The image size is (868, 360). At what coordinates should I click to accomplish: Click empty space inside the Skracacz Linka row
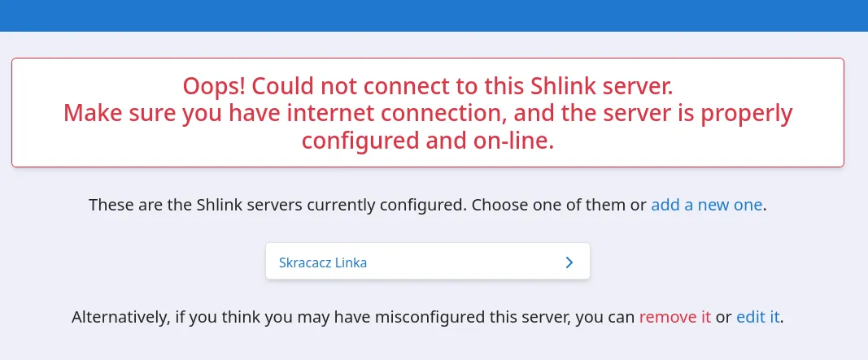464,262
